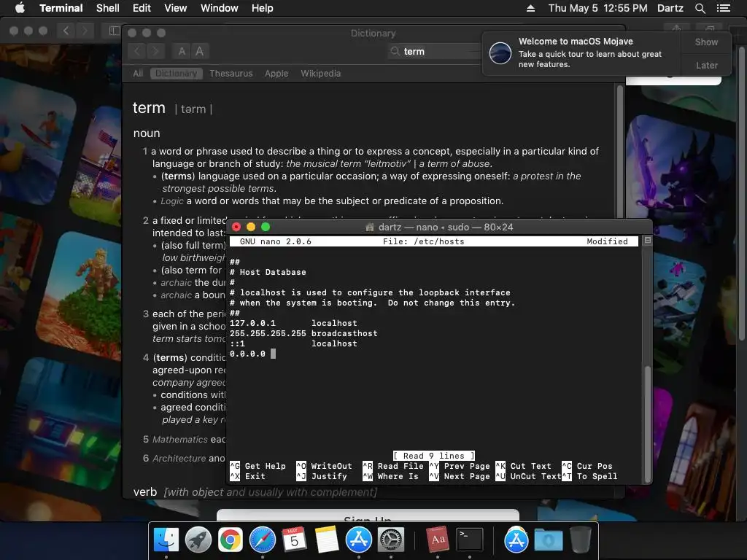Click the back arrow in background Safari window
The image size is (747, 560).
[x=66, y=31]
